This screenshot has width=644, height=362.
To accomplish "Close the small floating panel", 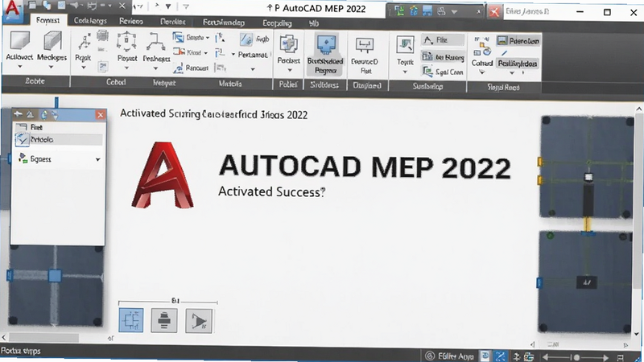I will point(100,115).
